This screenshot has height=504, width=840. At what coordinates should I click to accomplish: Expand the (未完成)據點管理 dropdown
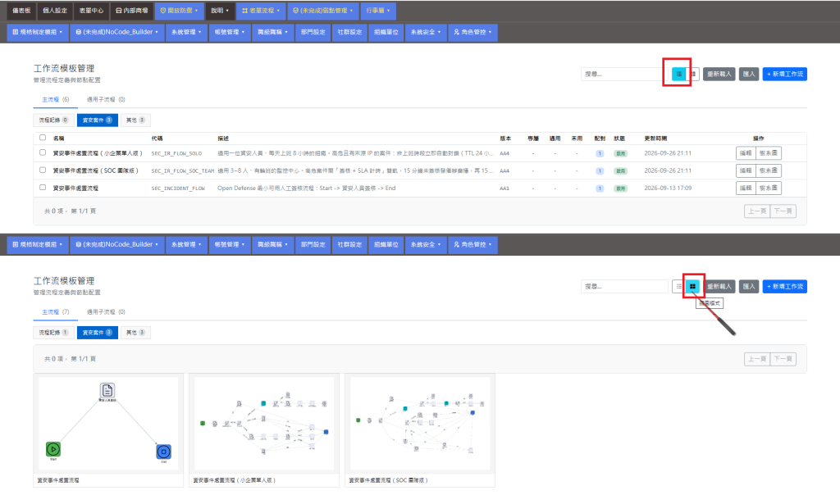[323, 11]
